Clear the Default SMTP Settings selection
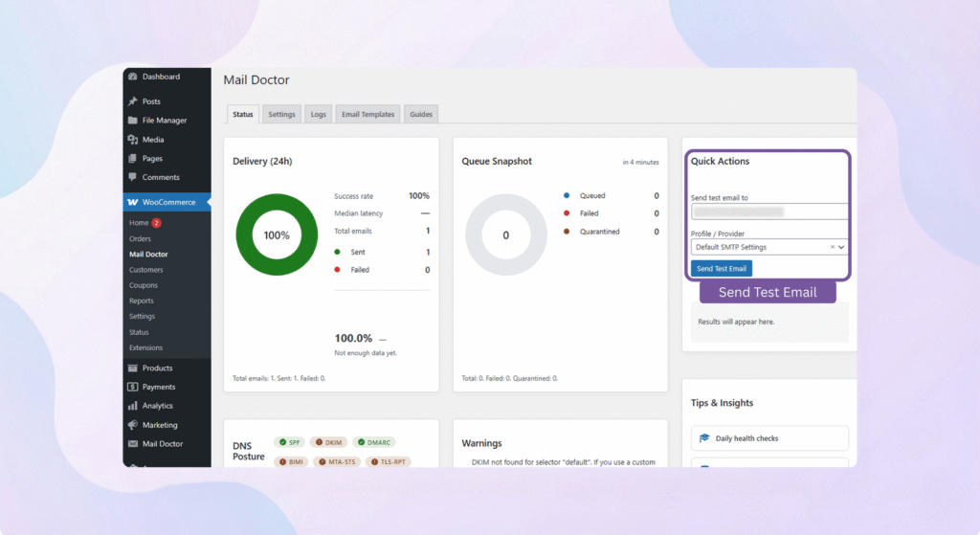 pyautogui.click(x=832, y=247)
